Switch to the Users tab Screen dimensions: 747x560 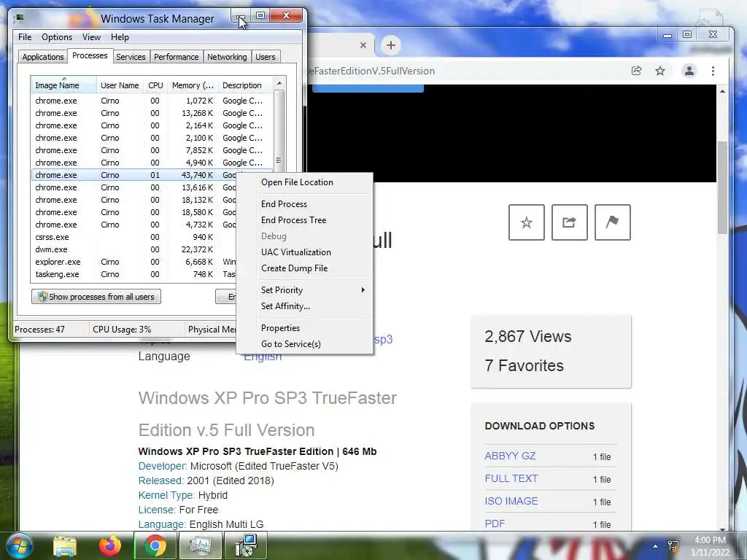pos(265,57)
